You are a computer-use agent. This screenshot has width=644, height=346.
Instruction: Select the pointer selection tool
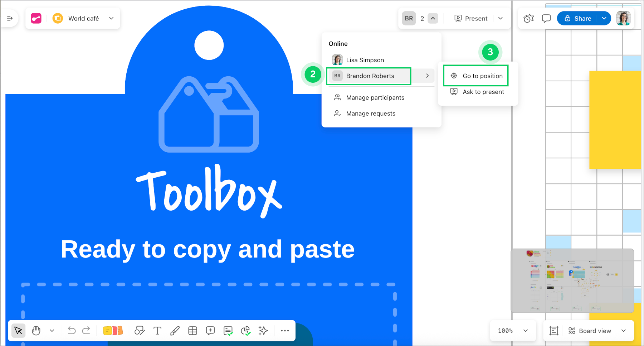18,331
